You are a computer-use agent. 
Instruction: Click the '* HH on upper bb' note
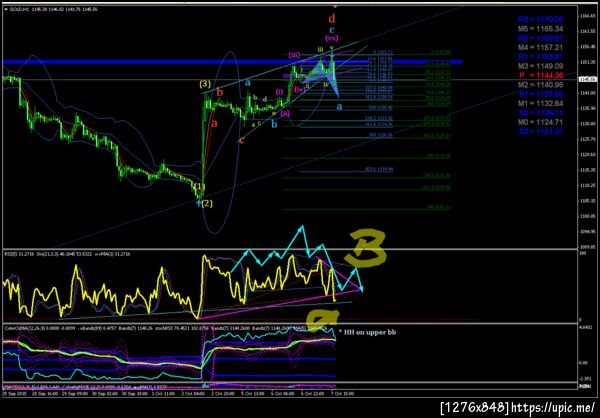(x=367, y=332)
